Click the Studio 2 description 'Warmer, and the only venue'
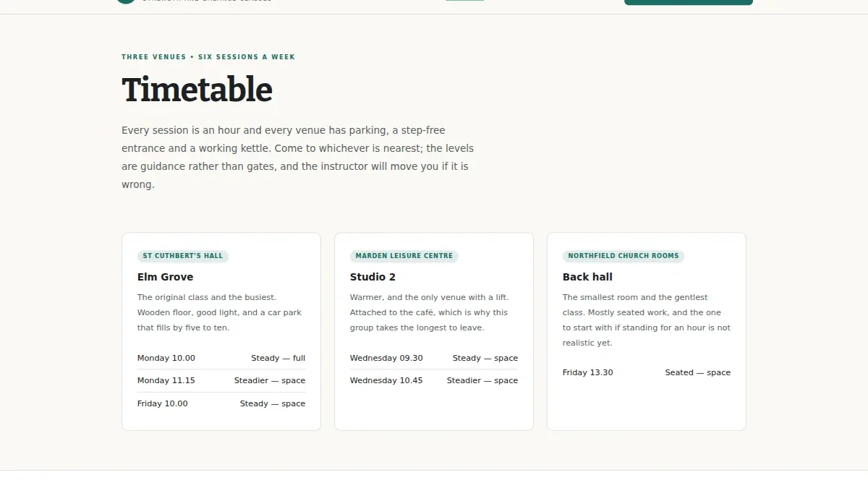This screenshot has width=868, height=488. click(430, 312)
